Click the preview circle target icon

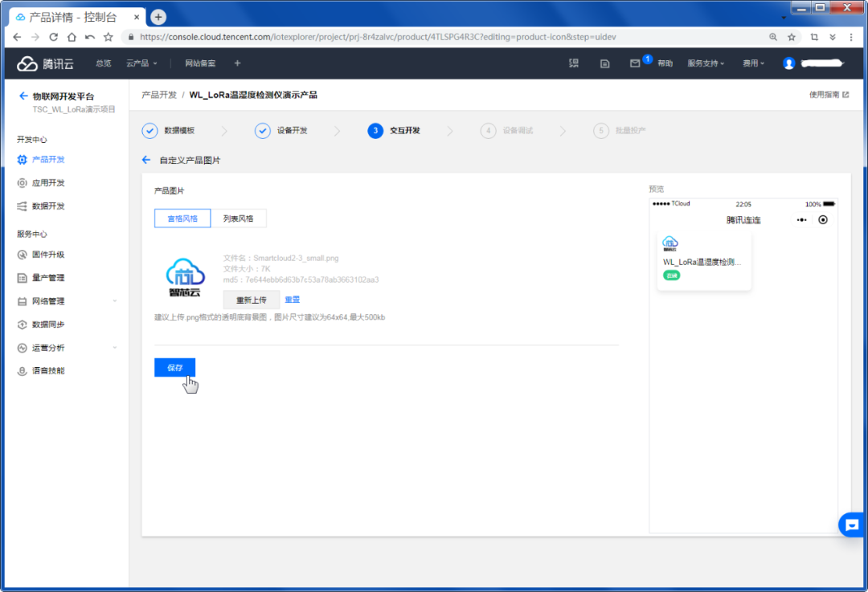click(x=823, y=219)
